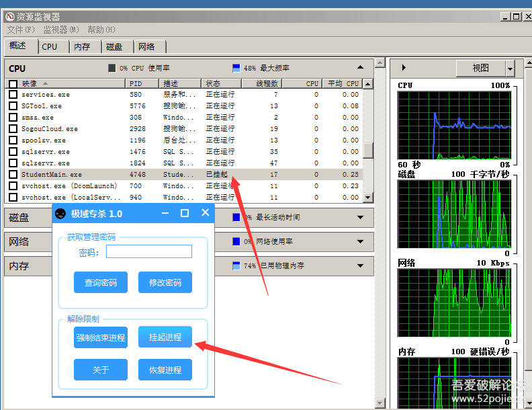The height and width of the screenshot is (410, 532).
Task: Open the 监视器(M) menu
Action: click(61, 30)
